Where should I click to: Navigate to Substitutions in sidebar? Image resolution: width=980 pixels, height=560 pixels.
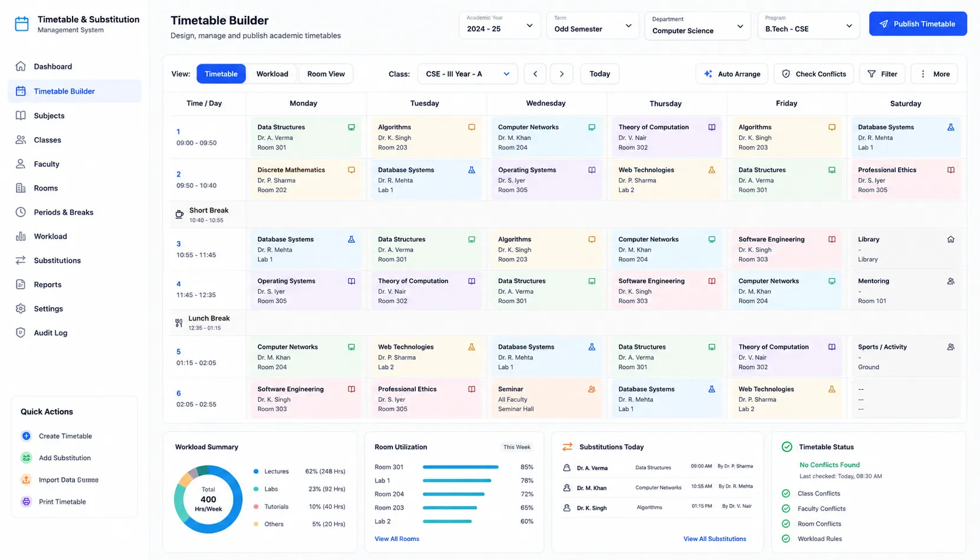[x=74, y=261]
